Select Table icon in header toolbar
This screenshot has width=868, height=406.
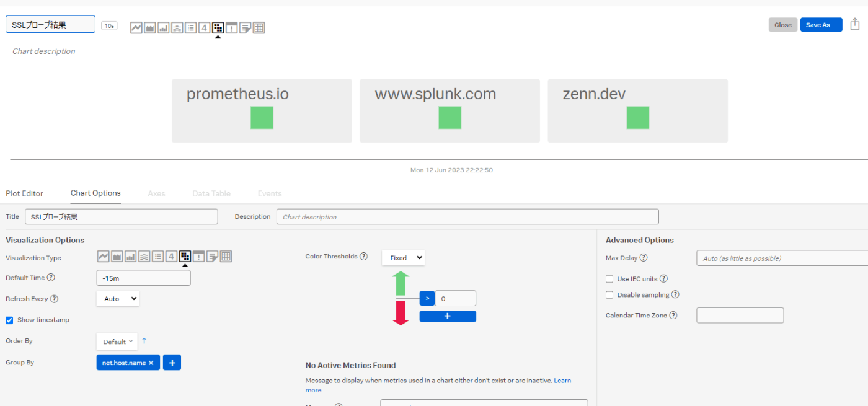pos(259,28)
